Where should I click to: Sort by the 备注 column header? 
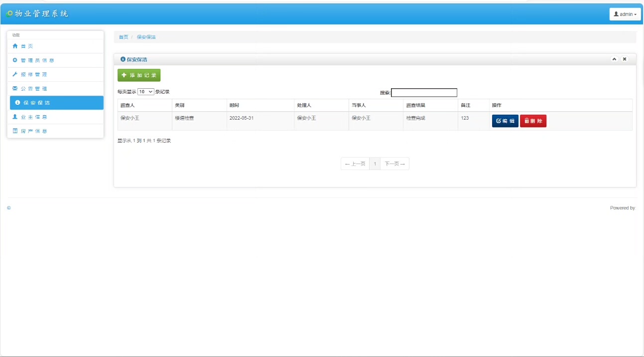[x=474, y=105]
